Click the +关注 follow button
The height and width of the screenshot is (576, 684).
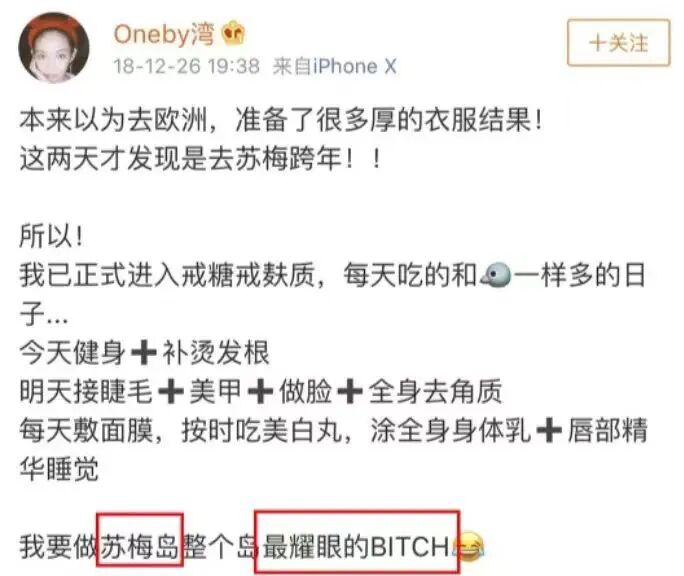tap(618, 43)
